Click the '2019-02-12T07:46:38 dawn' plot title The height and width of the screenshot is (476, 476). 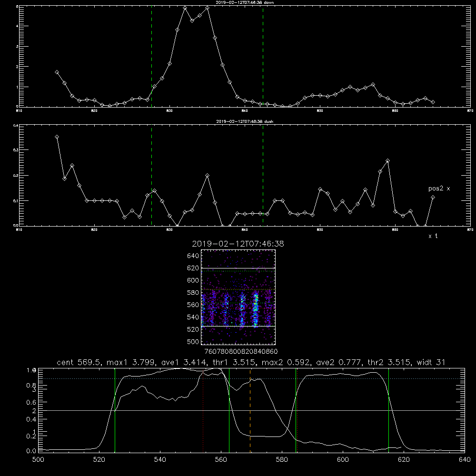click(x=245, y=2)
